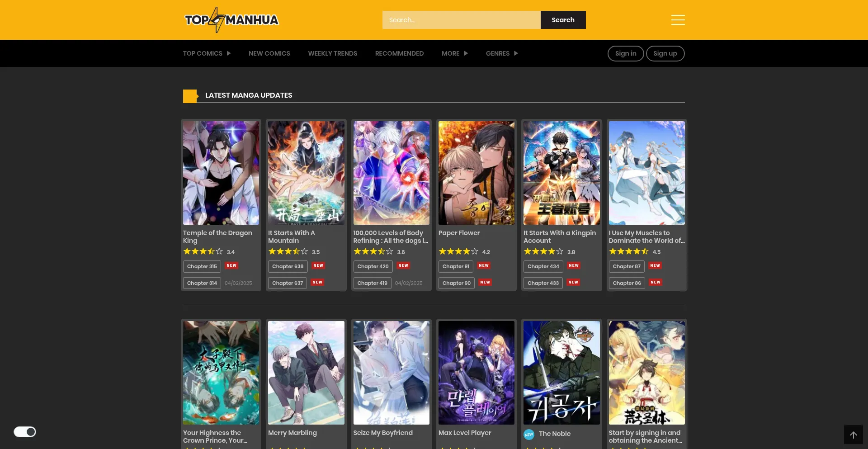Open It Starts With a Kingpin Account cover
868x449 pixels.
click(561, 173)
